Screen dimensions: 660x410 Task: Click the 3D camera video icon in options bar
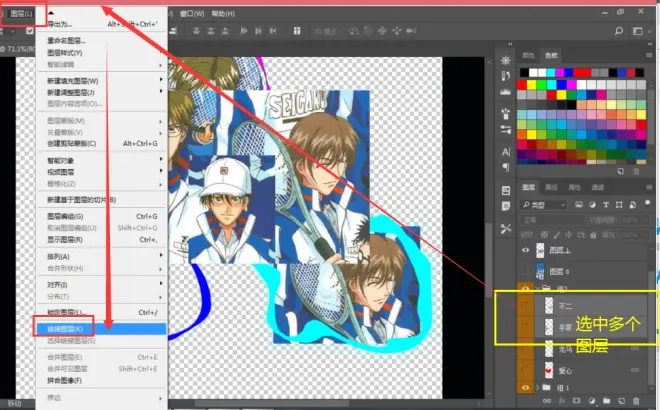pyautogui.click(x=411, y=31)
